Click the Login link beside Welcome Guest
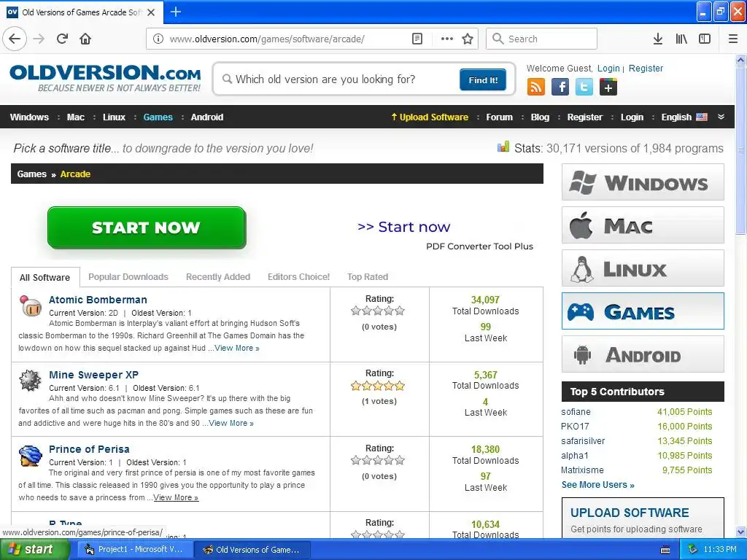747x560 pixels. pyautogui.click(x=608, y=68)
